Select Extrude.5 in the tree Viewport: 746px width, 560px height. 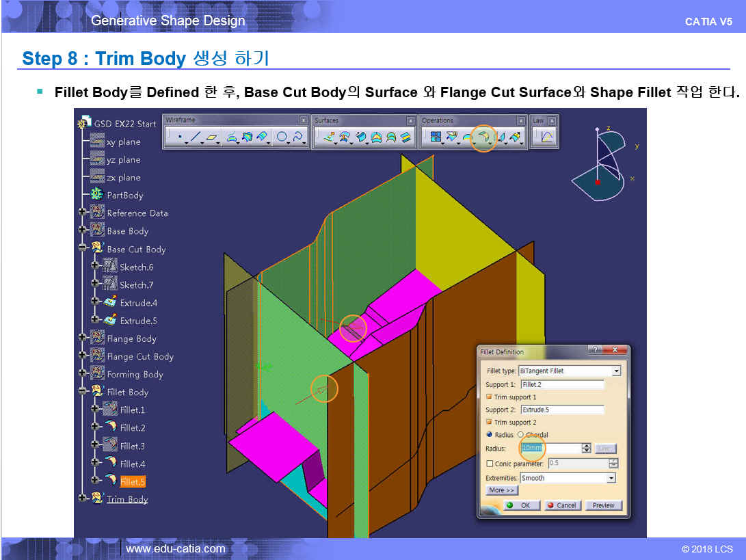[x=138, y=321]
